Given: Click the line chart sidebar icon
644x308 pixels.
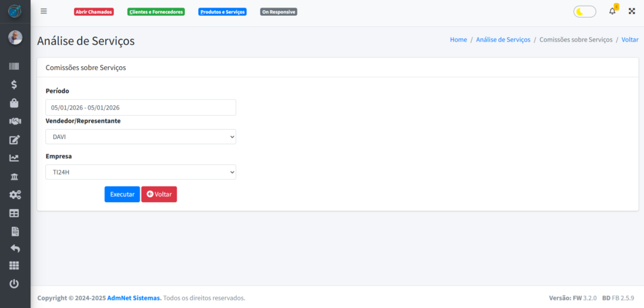Looking at the screenshot, I should 14,158.
